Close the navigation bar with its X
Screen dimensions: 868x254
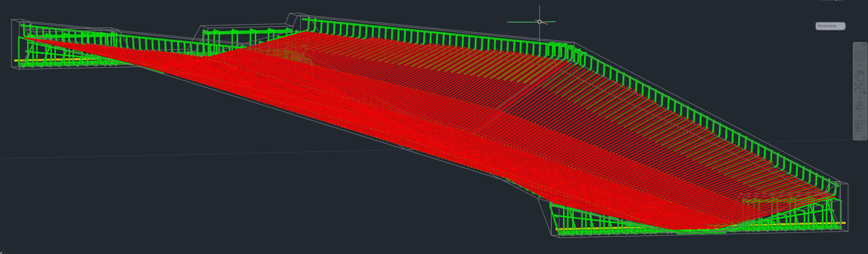tap(863, 44)
